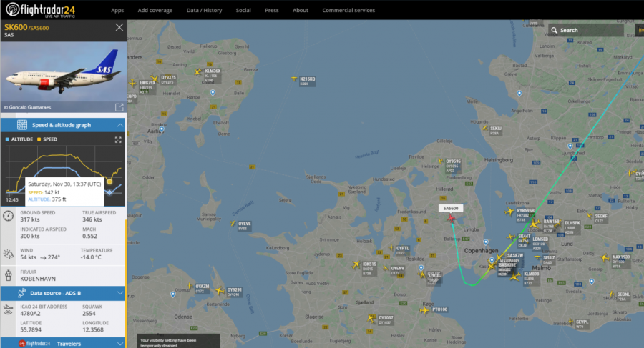Image resolution: width=644 pixels, height=348 pixels.
Task: Click the KLM36X aircraft icon
Action: (x=198, y=72)
